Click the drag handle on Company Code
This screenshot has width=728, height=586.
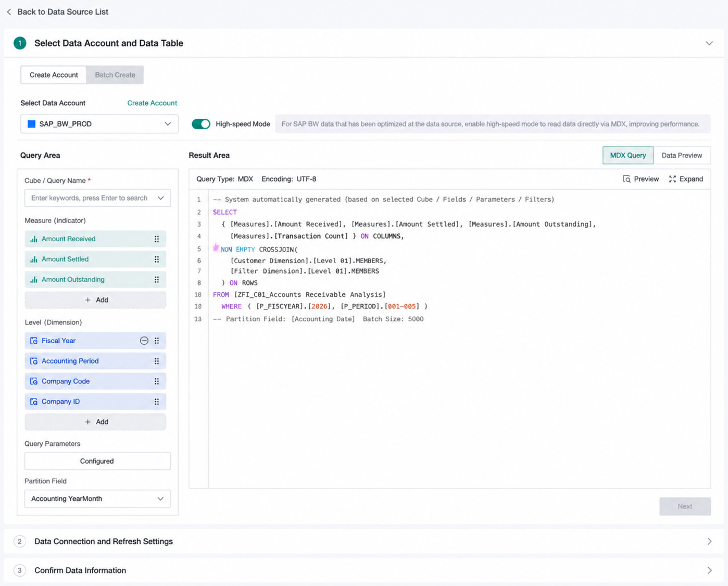[157, 381]
